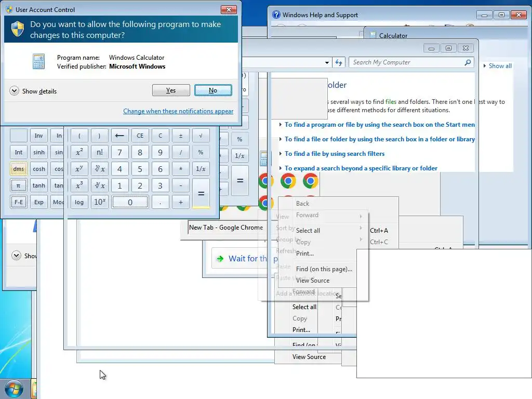Open the Windows Start orb
532x399 pixels.
pos(14,389)
